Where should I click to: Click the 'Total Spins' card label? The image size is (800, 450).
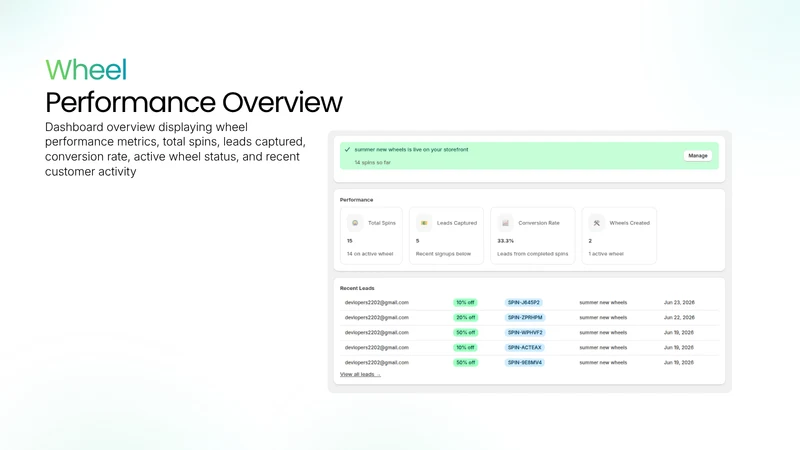(x=382, y=223)
